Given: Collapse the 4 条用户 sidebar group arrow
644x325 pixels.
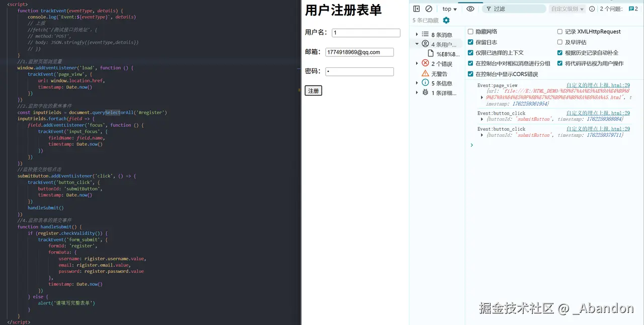Looking at the screenshot, I should point(417,44).
